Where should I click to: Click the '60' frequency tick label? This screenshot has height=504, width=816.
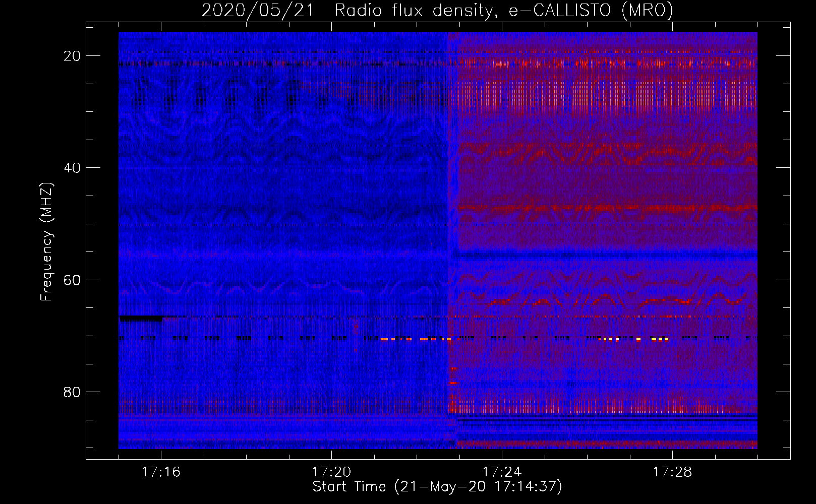pyautogui.click(x=72, y=280)
